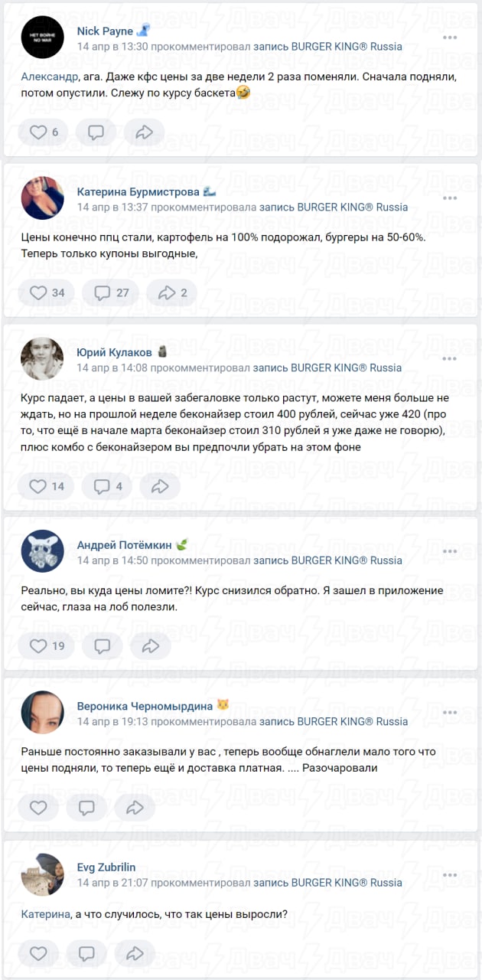Like Катерина Бурмистрова's comment with 34 likes
The width and height of the screenshot is (482, 980).
coord(47,292)
